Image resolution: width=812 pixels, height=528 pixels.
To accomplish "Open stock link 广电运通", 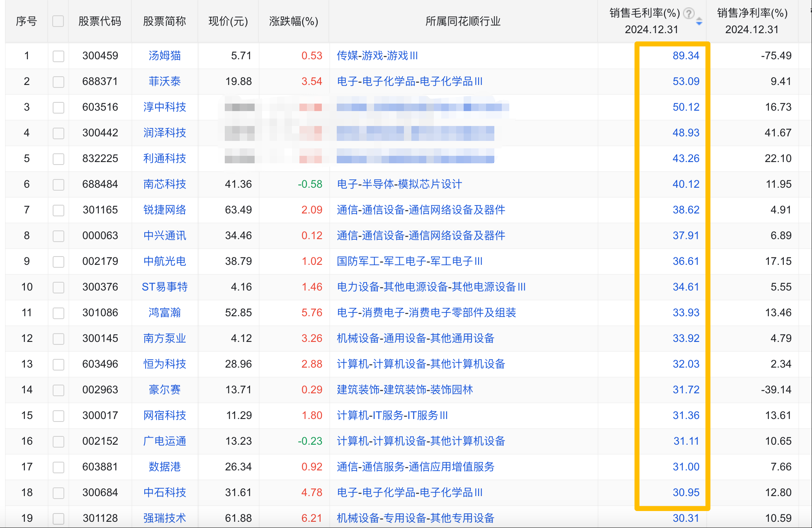I will 165,441.
